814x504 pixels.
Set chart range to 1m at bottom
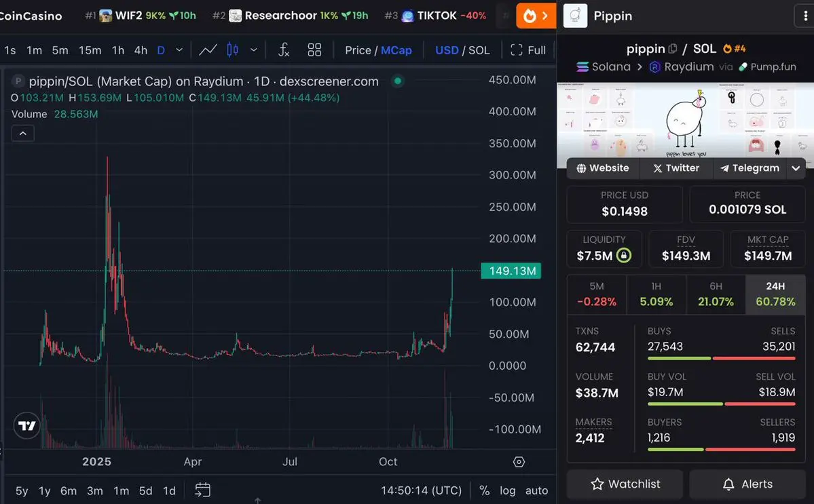122,490
